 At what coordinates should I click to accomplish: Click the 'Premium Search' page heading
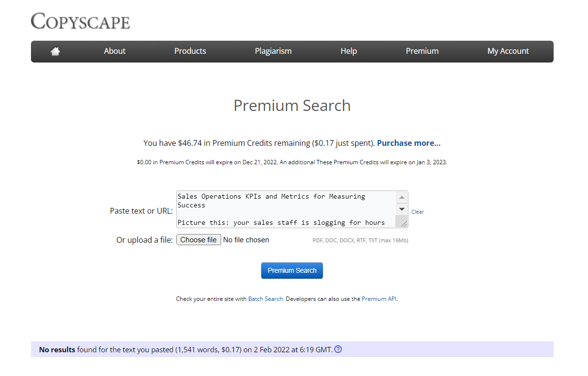click(x=292, y=106)
